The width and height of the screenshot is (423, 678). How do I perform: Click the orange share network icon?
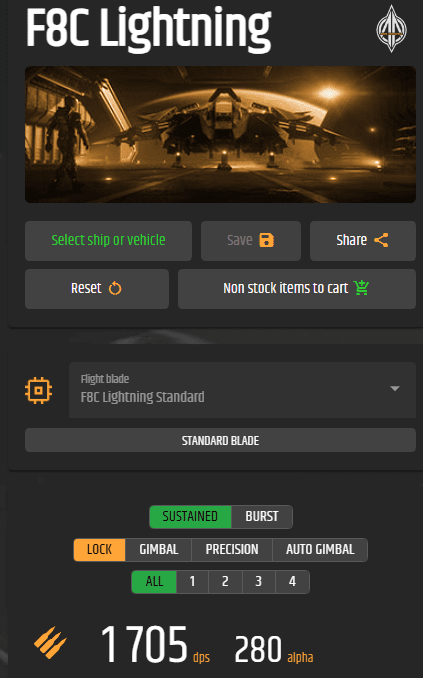[x=381, y=240]
